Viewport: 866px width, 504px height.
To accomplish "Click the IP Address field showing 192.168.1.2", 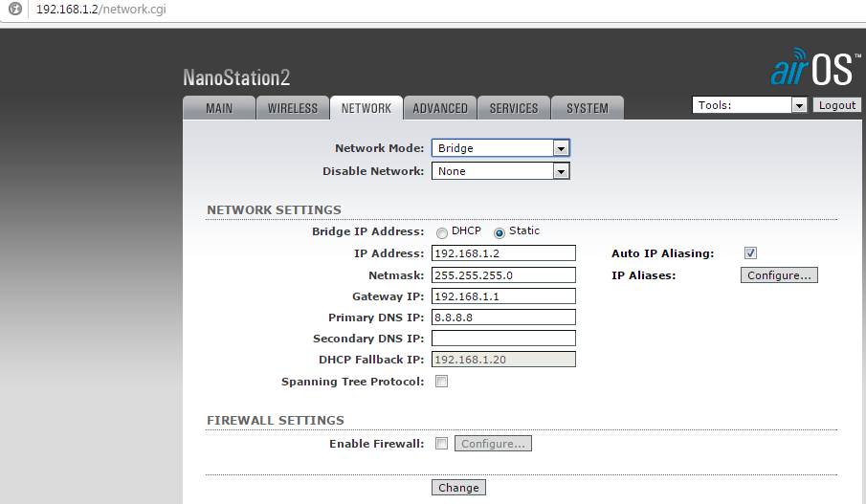I will [503, 253].
